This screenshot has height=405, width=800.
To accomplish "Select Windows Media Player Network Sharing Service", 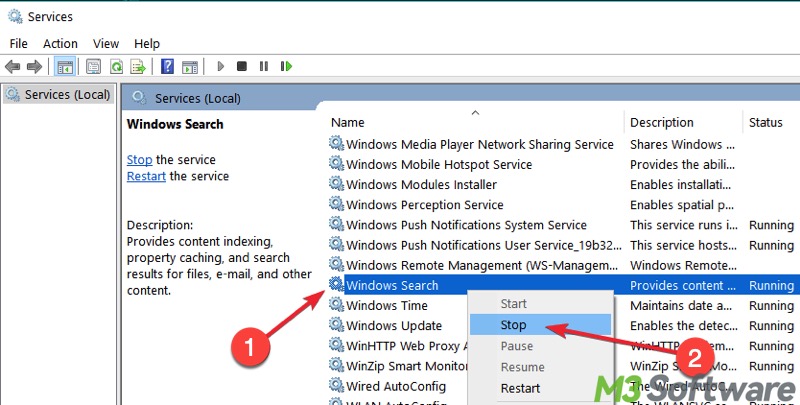I will 480,144.
